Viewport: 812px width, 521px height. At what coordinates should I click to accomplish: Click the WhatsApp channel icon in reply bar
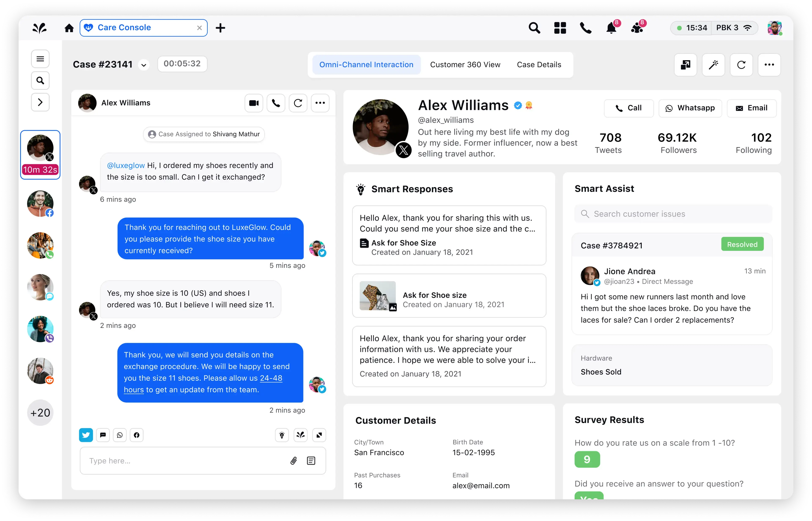119,435
